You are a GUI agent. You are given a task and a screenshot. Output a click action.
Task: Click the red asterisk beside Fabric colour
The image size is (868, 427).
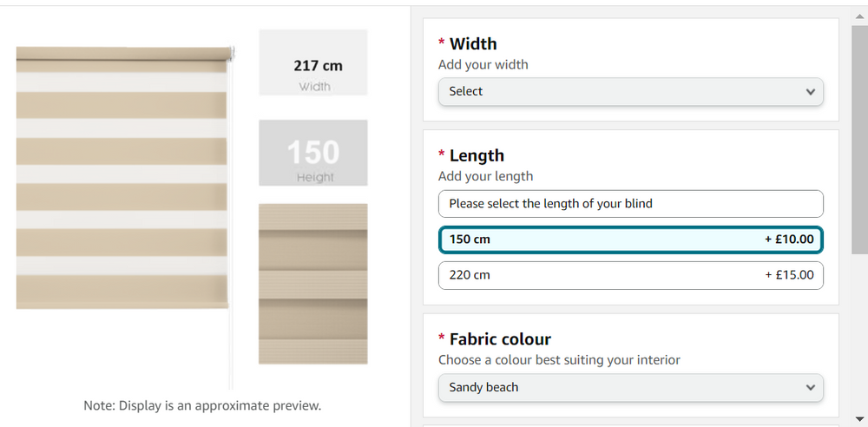tap(442, 338)
